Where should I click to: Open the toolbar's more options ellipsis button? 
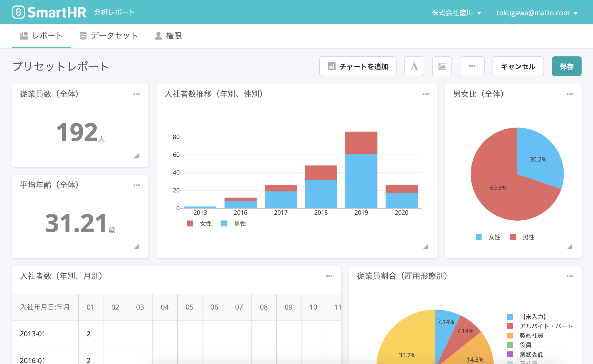[472, 66]
